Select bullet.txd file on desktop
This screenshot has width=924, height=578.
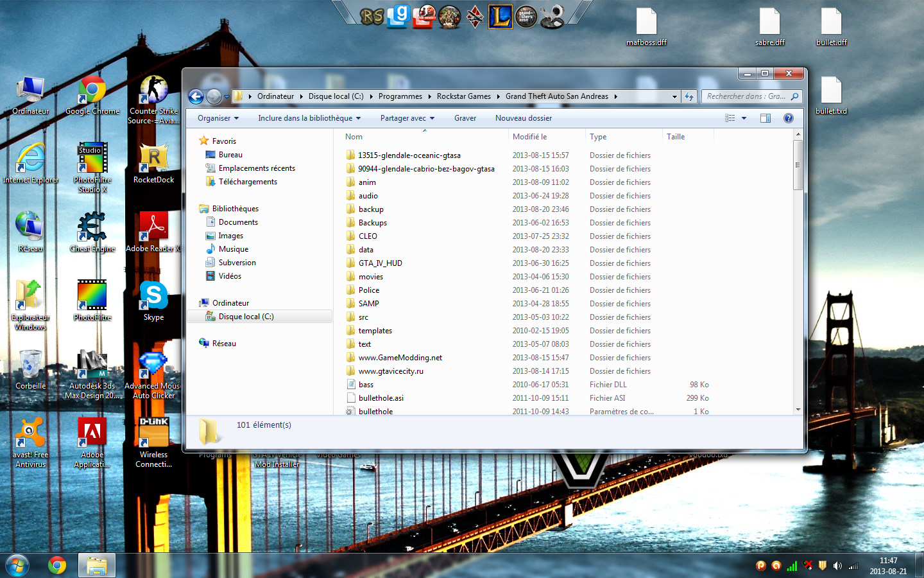click(x=832, y=96)
